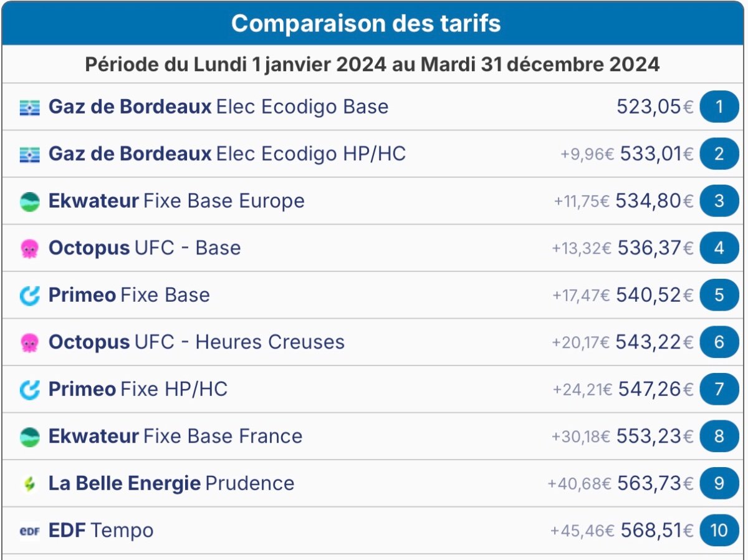Click the Comparaison des tarifs header
748x560 pixels.
[x=365, y=24]
